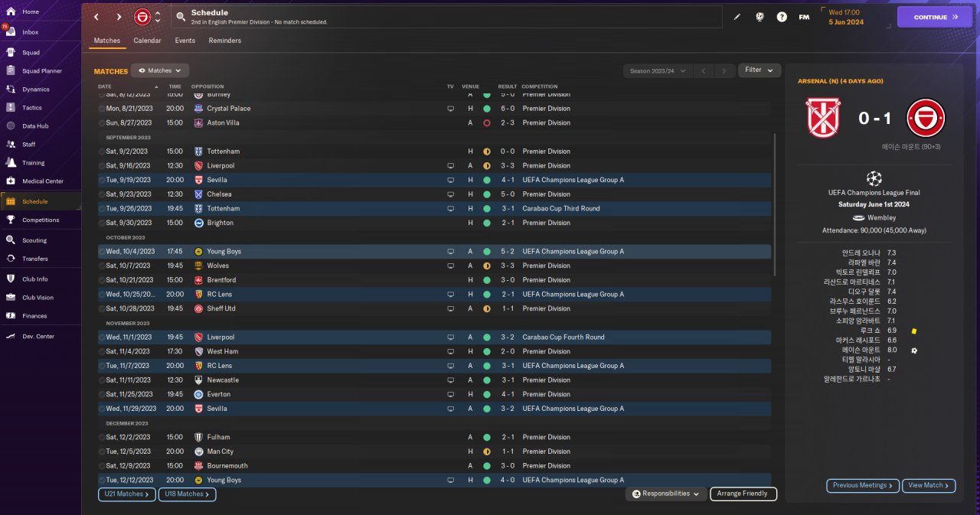Switch to the Calendar tab
Screen dimensions: 980x515
tap(147, 41)
